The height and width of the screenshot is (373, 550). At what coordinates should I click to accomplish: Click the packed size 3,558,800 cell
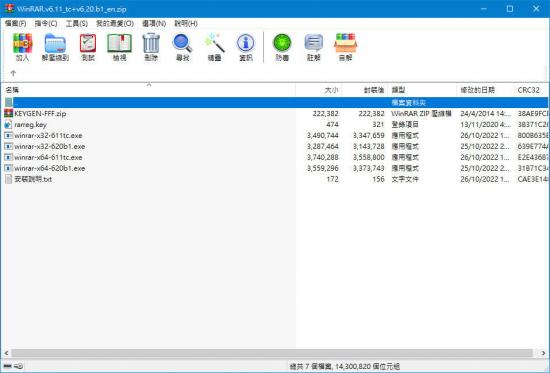[x=369, y=157]
